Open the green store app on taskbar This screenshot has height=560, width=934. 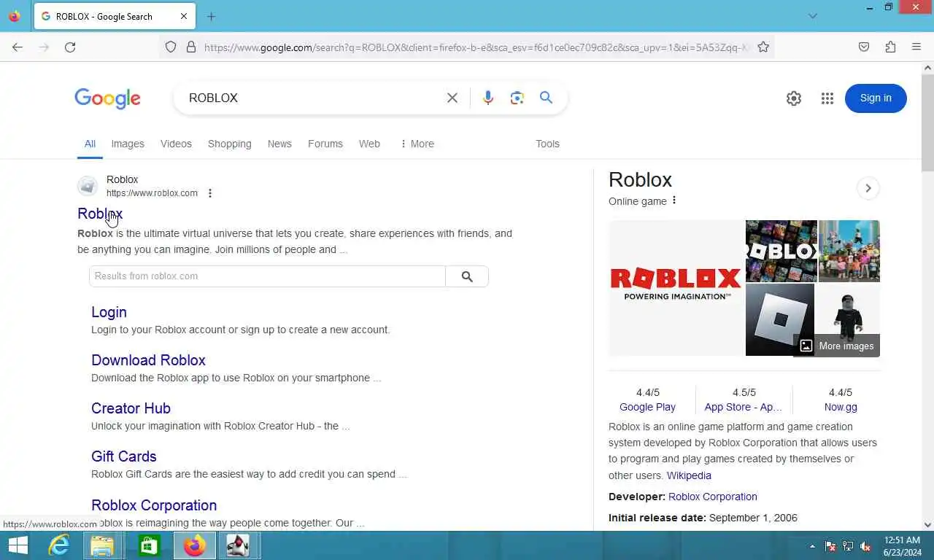[x=149, y=545]
